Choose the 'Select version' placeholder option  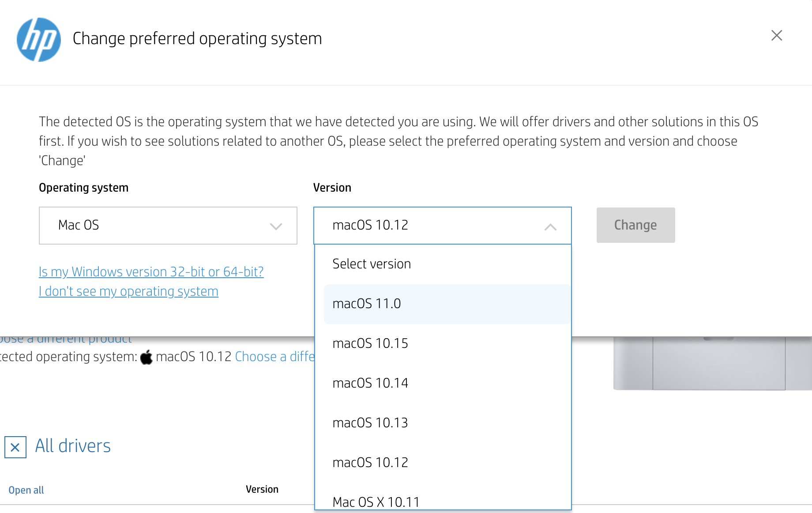click(x=443, y=264)
